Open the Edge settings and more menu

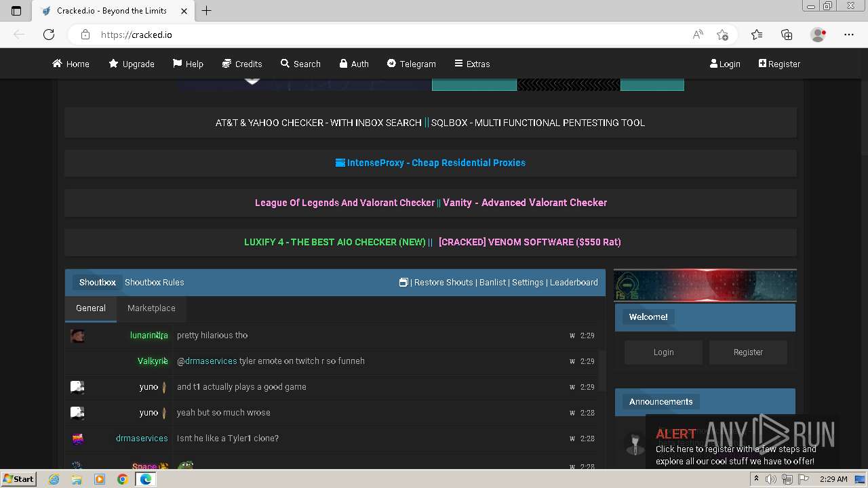pyautogui.click(x=849, y=35)
